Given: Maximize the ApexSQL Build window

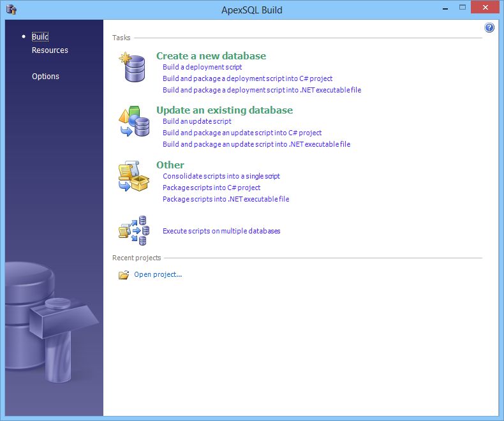Looking at the screenshot, I should click(463, 8).
